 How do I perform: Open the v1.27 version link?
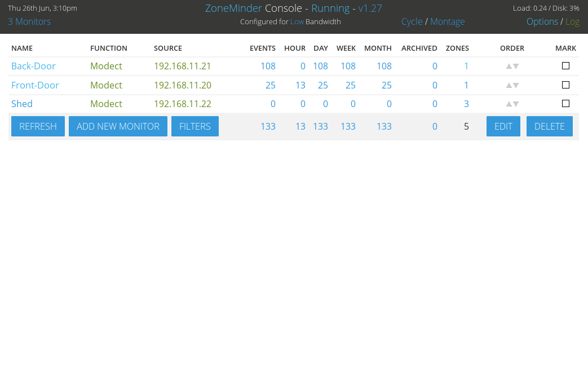tap(370, 8)
